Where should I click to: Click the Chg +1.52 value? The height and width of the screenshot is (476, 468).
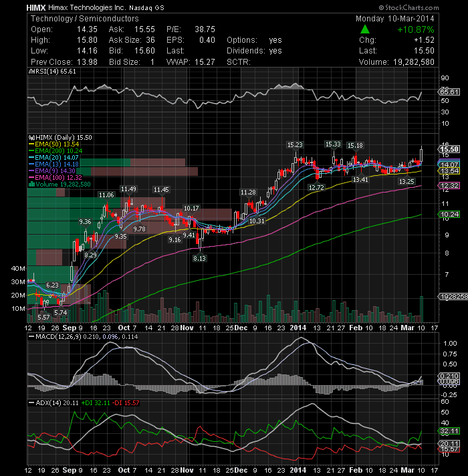[425, 40]
